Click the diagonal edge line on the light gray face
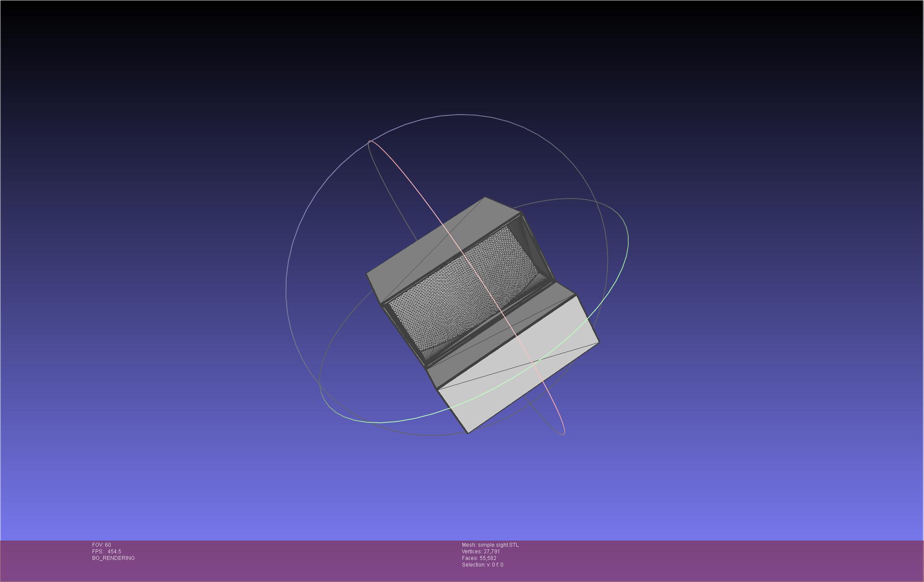The image size is (924, 582). click(518, 365)
